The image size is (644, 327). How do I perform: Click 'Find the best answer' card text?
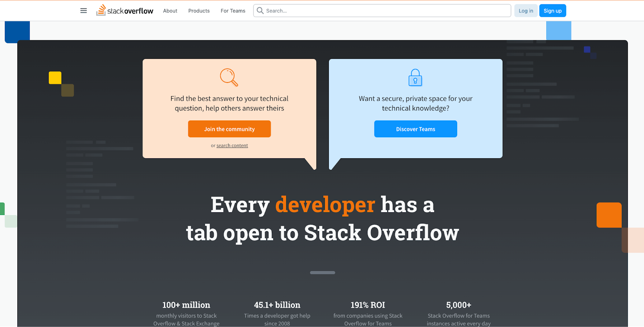tap(229, 103)
